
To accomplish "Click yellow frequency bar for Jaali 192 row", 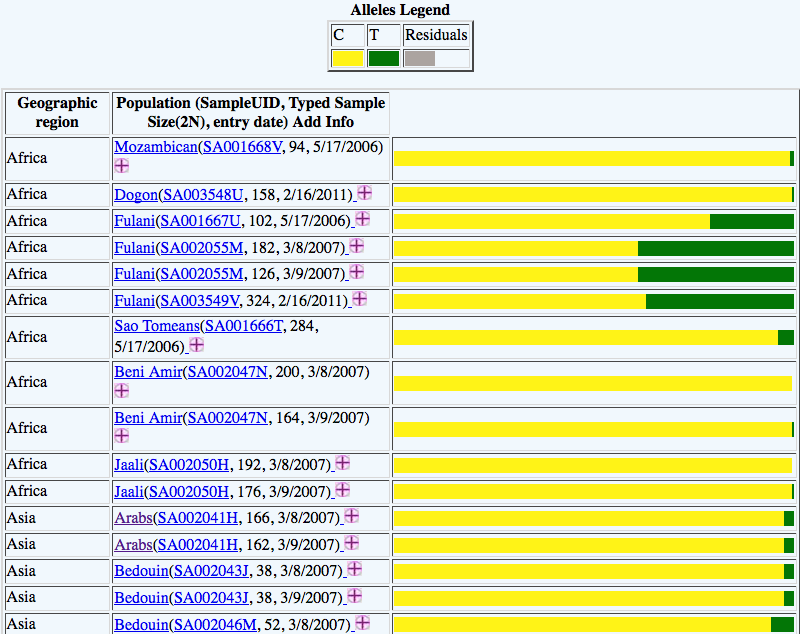I will coord(593,466).
